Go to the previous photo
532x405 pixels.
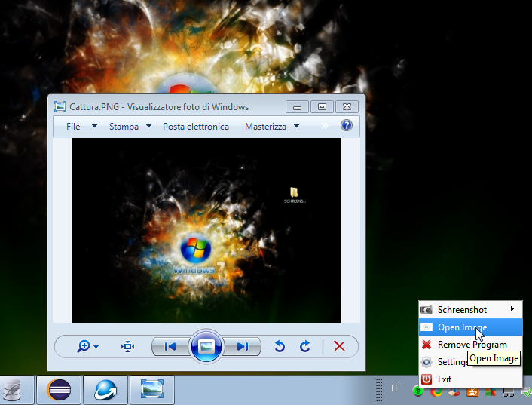[x=170, y=346]
